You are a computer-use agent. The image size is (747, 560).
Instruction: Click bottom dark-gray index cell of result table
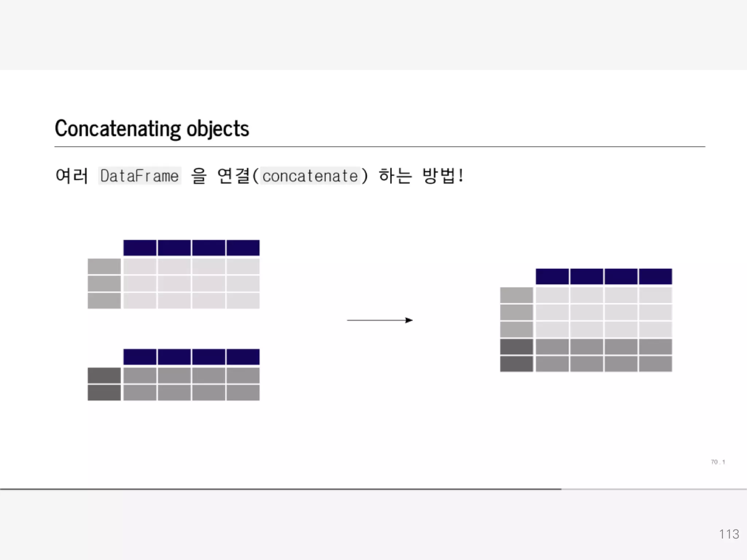coord(516,364)
